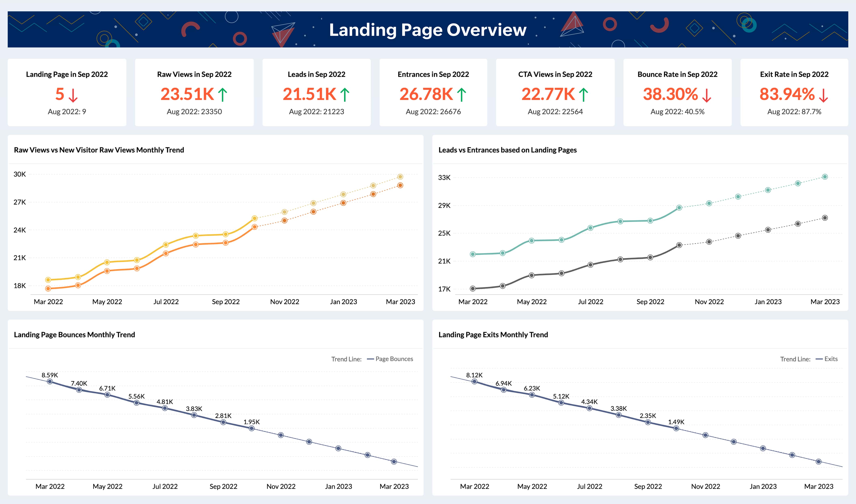Click the Entrances value 26.78K
The height and width of the screenshot is (504, 856).
(426, 94)
